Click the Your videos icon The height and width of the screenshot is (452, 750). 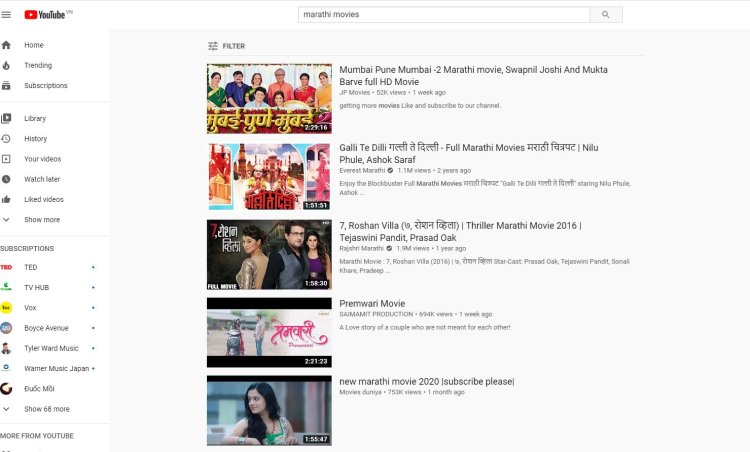[x=6, y=159]
